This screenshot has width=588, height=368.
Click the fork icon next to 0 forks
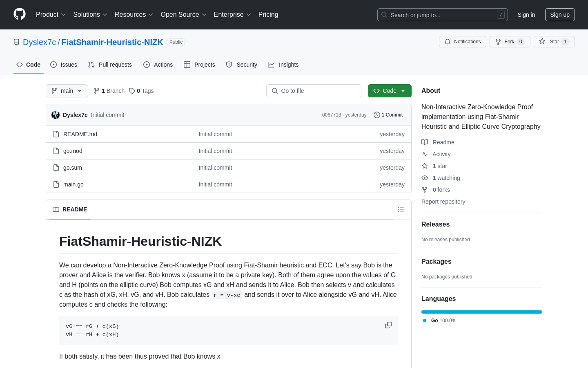click(x=425, y=190)
